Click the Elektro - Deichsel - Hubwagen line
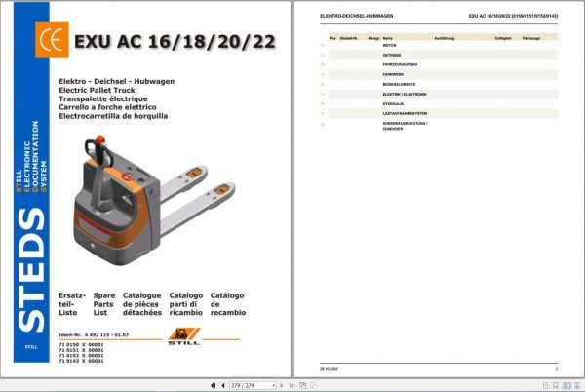The width and height of the screenshot is (585, 392). click(x=117, y=81)
